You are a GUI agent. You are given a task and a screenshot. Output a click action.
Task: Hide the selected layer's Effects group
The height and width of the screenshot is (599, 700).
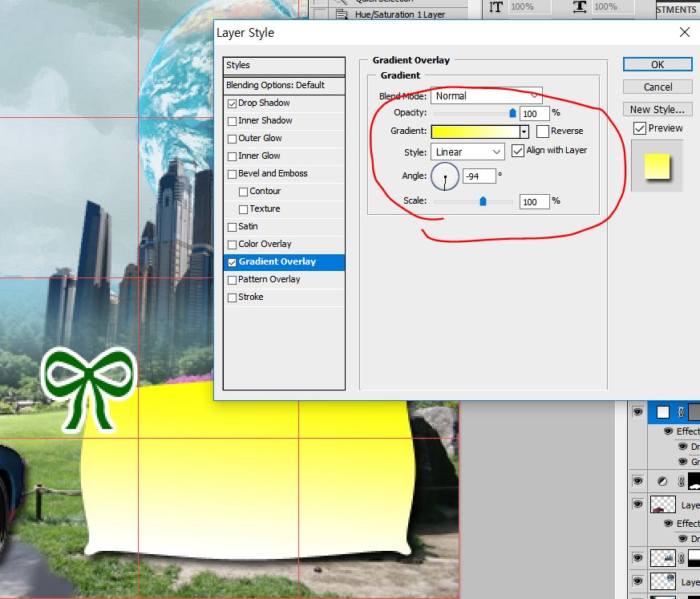pos(668,431)
